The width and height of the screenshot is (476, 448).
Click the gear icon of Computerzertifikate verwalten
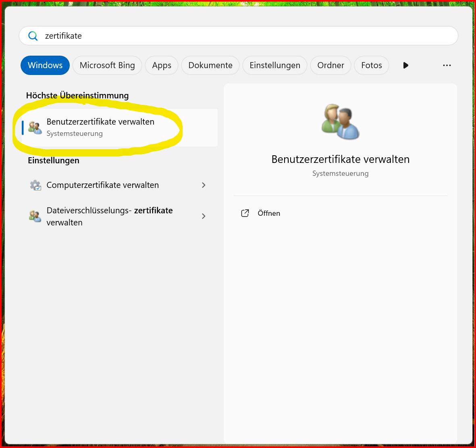coord(35,185)
